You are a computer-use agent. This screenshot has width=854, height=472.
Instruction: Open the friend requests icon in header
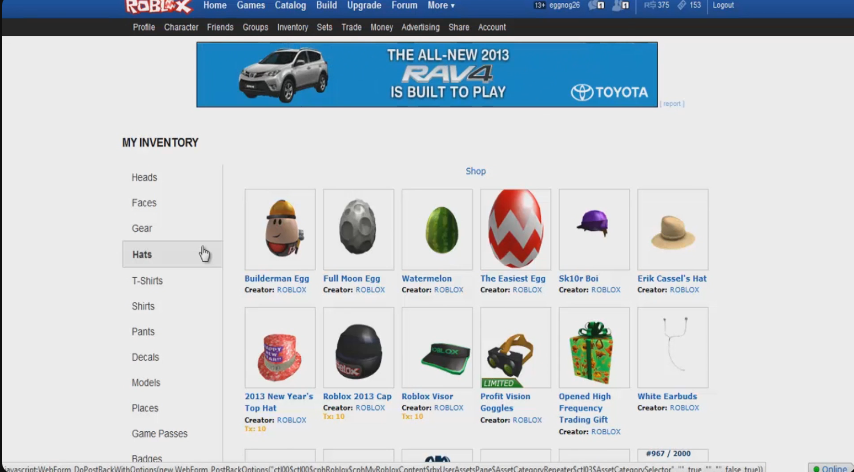(x=621, y=6)
